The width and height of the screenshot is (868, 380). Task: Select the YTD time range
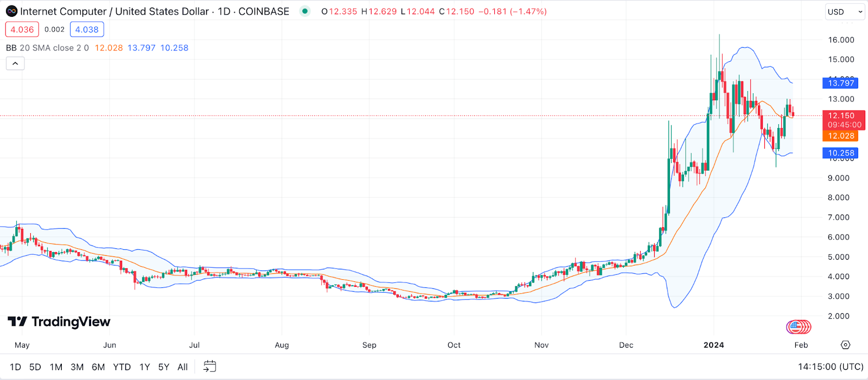click(x=122, y=367)
